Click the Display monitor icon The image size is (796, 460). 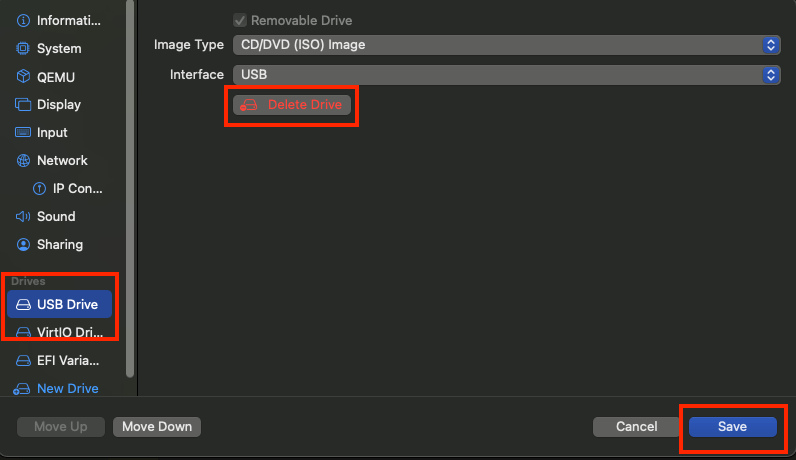pyautogui.click(x=23, y=105)
